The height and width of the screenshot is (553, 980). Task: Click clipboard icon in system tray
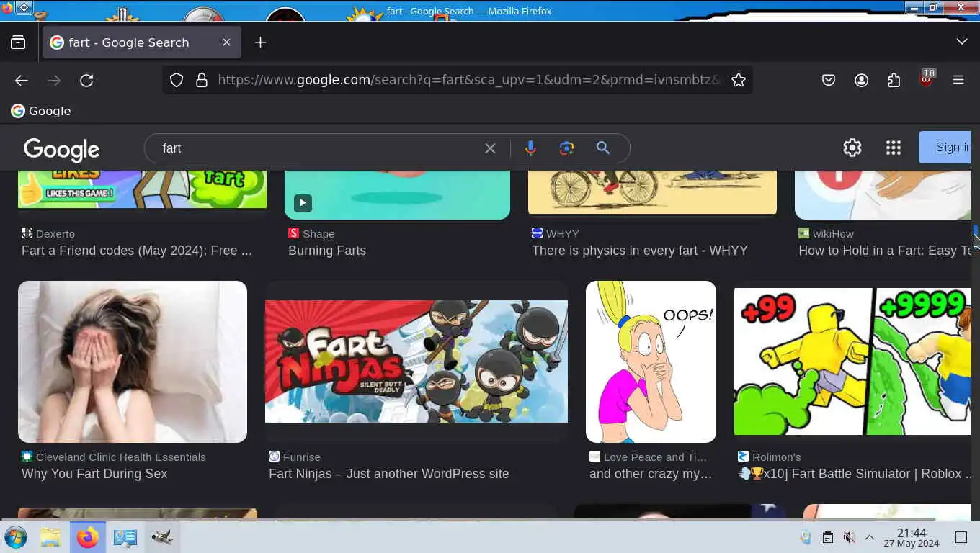pos(828,537)
